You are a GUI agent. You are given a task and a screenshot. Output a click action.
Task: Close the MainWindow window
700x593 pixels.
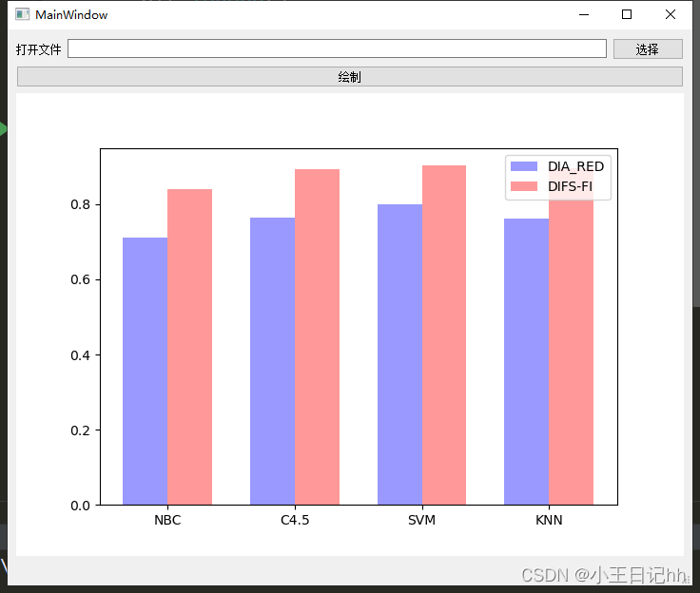671,14
